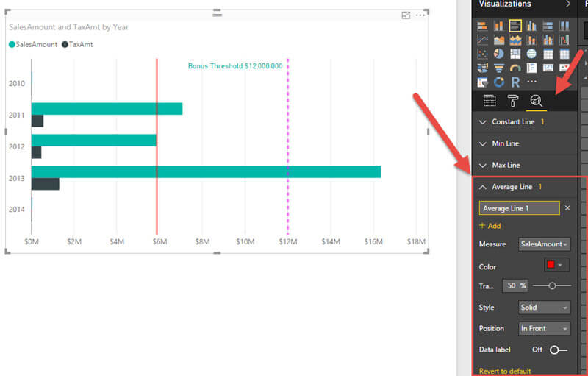Click Revert to default link
The height and width of the screenshot is (376, 588).
[505, 371]
